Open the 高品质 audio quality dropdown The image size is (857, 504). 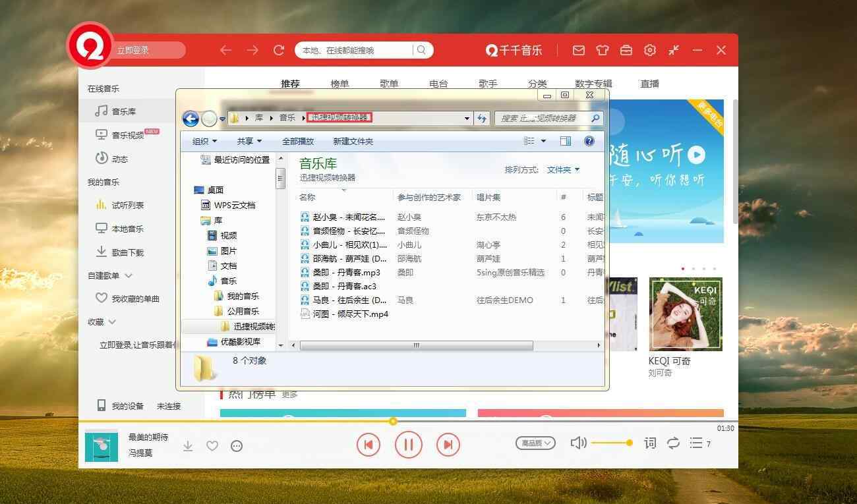tap(535, 443)
